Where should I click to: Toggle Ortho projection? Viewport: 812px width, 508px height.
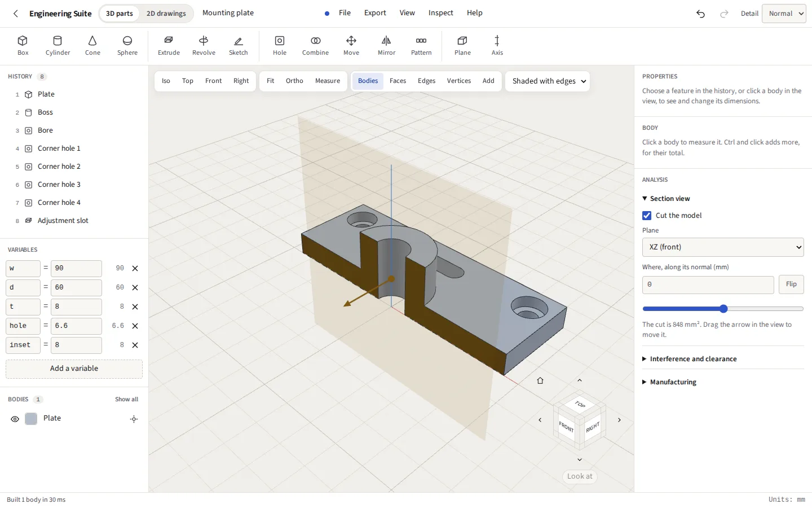(294, 81)
